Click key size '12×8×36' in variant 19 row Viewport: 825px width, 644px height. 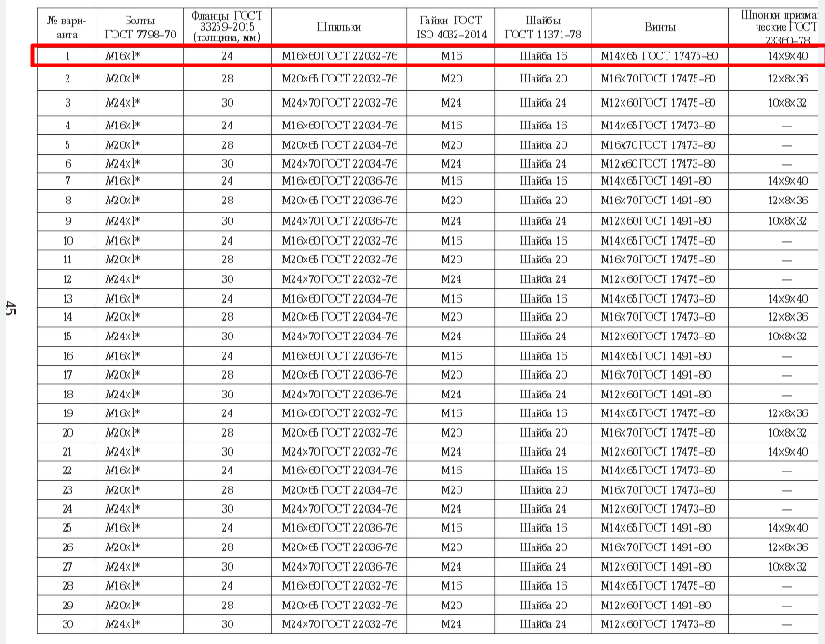787,413
